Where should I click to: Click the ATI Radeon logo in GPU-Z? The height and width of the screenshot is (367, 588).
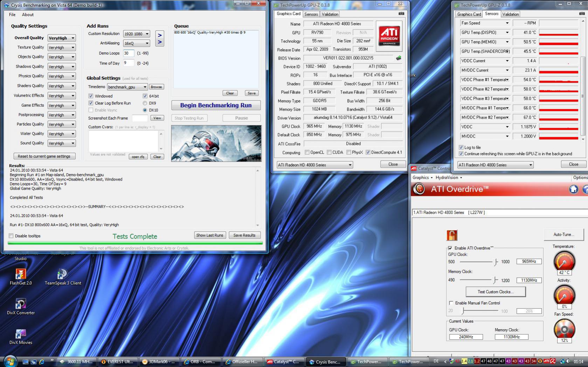tap(389, 36)
